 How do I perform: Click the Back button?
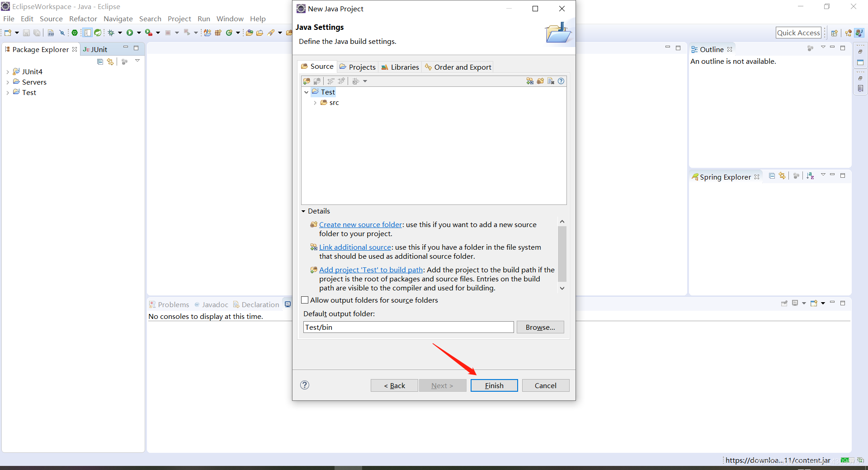[394, 385]
